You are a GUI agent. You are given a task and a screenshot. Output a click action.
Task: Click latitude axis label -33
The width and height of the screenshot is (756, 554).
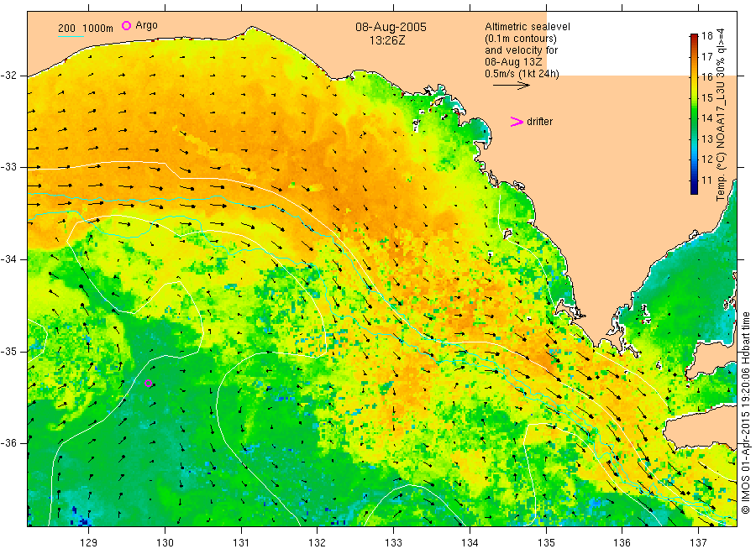pos(8,167)
